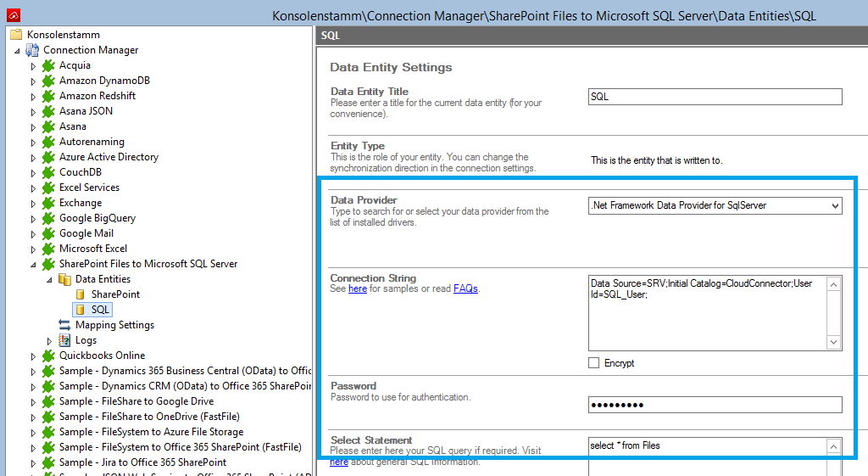Collapse the SharePoint Files to Microsoft SQL Server node
The image size is (868, 476).
(x=34, y=264)
